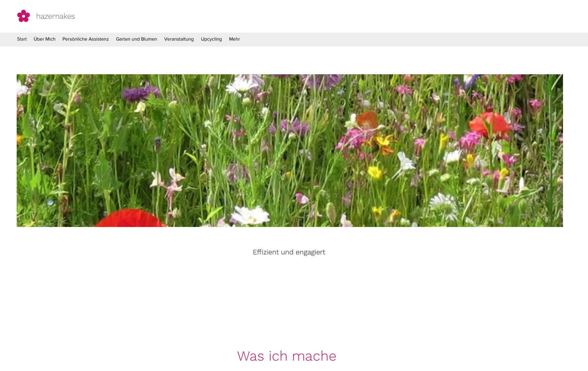
Task: Click the white daisy at banner bottom-right
Action: tap(443, 205)
